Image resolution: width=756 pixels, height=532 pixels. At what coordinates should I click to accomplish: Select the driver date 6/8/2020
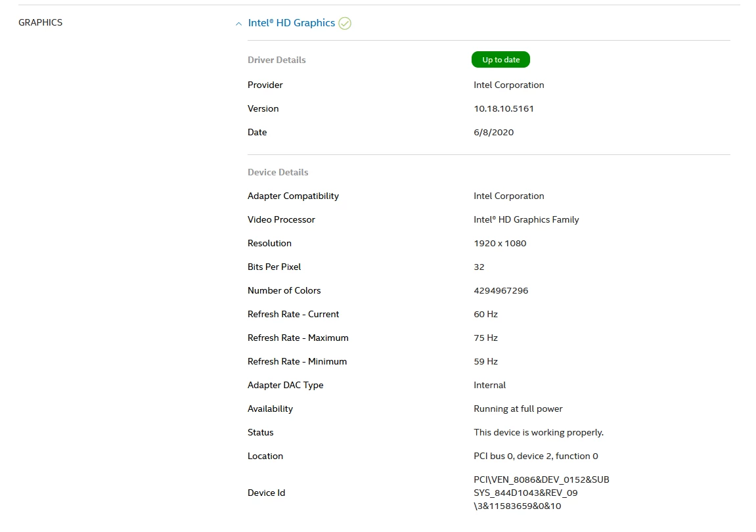pos(494,132)
